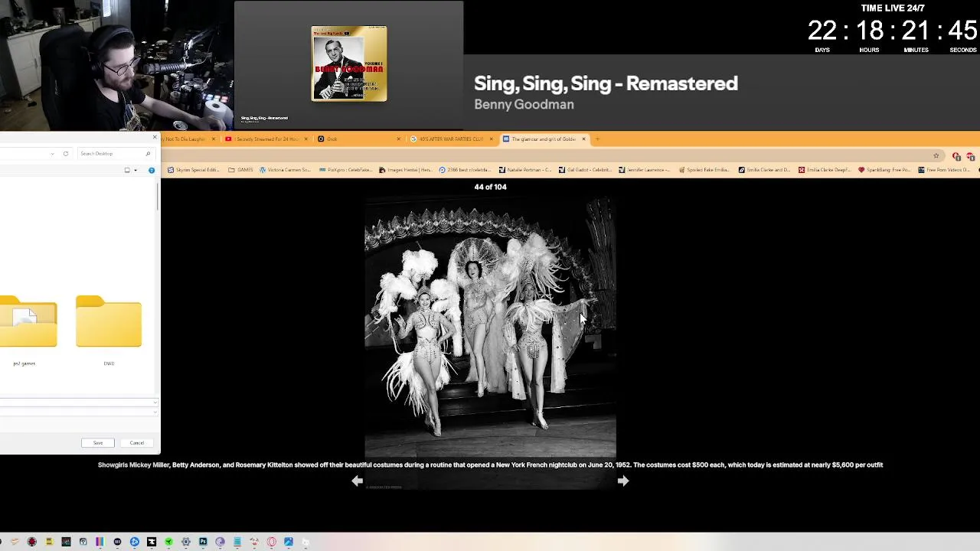Viewport: 980px width, 551px height.
Task: Close the glamour and grit tab
Action: point(583,139)
